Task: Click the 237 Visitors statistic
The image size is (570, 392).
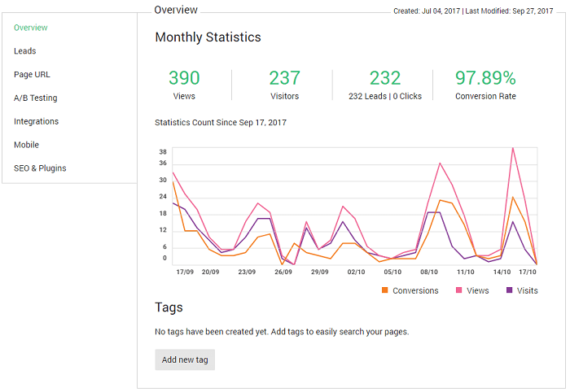Action: point(285,78)
